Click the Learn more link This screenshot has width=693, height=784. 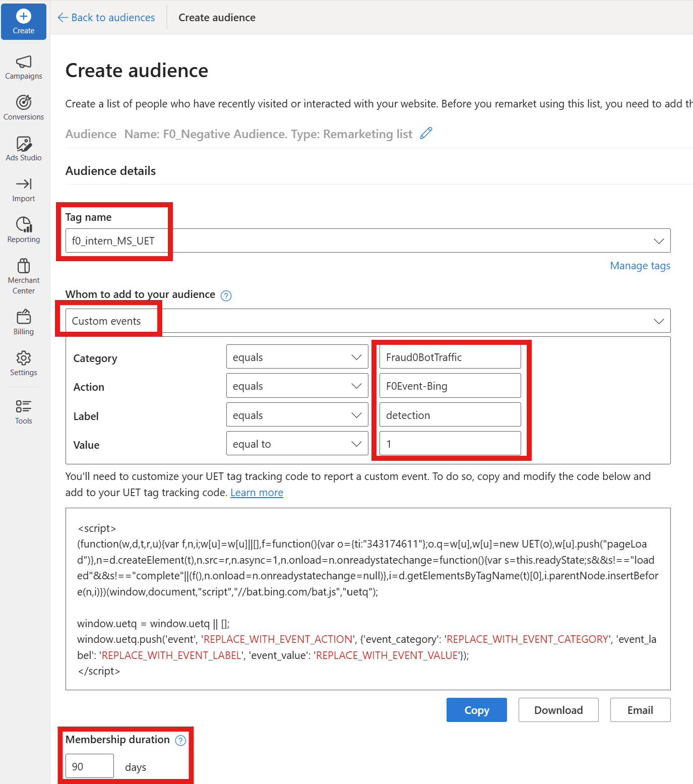pyautogui.click(x=257, y=493)
